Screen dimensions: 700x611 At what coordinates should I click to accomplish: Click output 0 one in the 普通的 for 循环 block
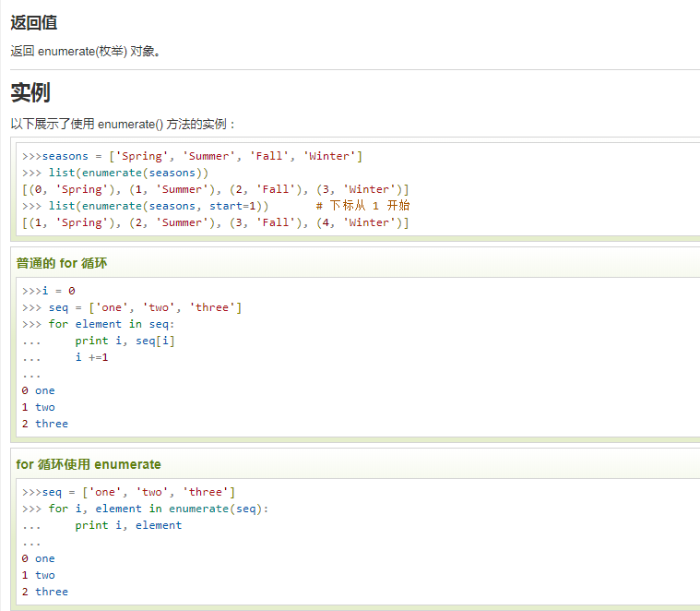click(x=39, y=390)
